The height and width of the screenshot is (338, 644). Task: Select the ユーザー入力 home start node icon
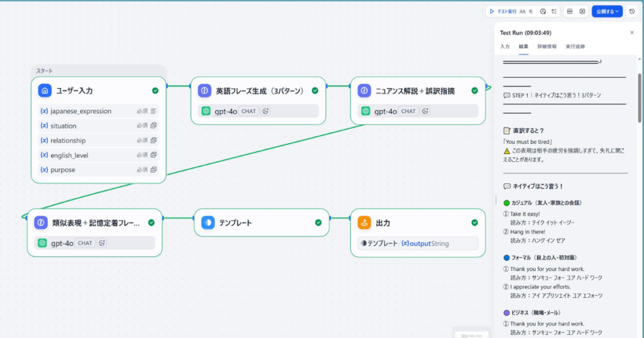(45, 90)
